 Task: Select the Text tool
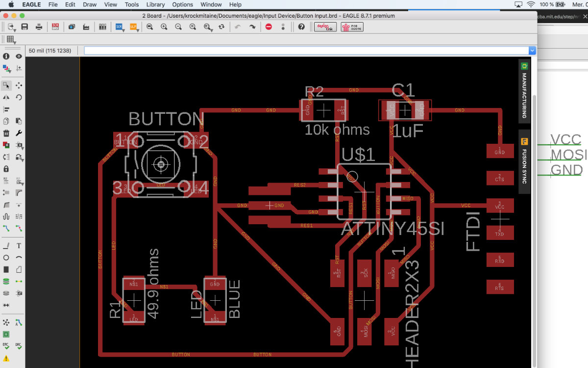[x=19, y=245]
